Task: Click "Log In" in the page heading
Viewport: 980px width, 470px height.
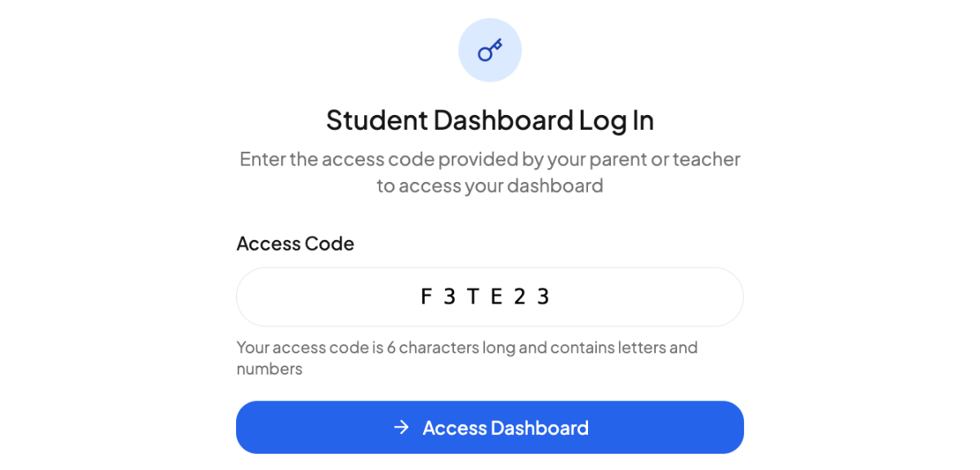Action: (x=617, y=120)
